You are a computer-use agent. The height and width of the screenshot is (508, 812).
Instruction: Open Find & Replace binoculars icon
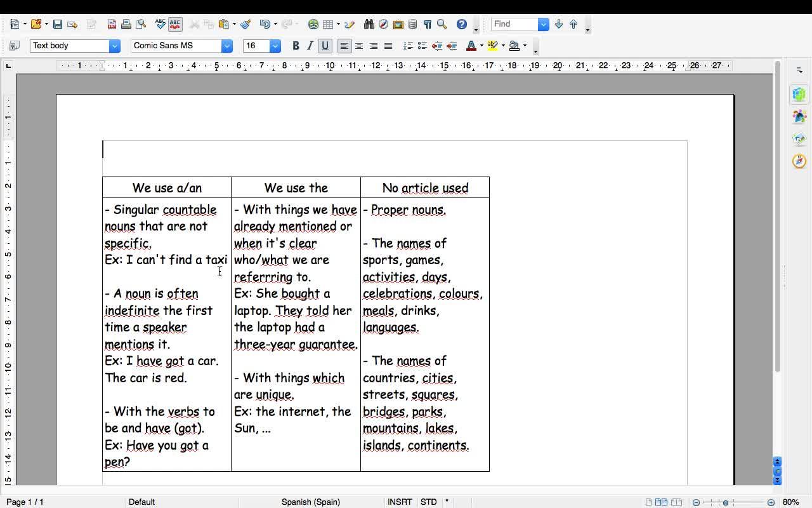click(369, 24)
